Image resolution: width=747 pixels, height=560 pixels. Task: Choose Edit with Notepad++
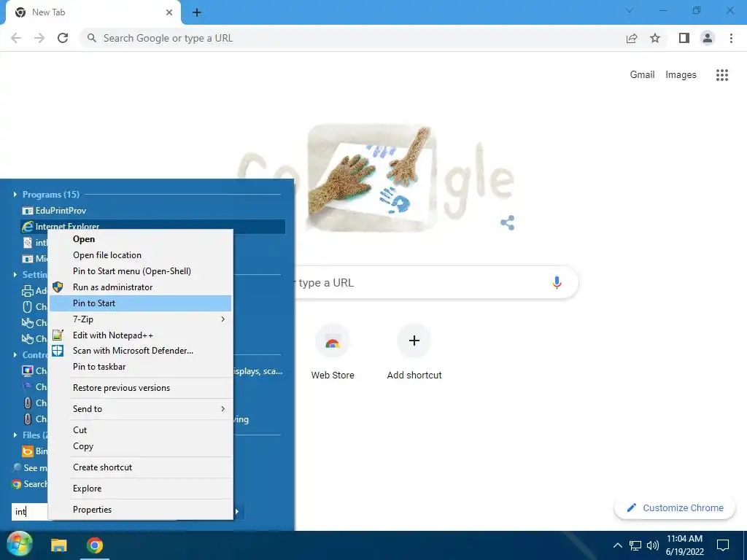[141, 335]
